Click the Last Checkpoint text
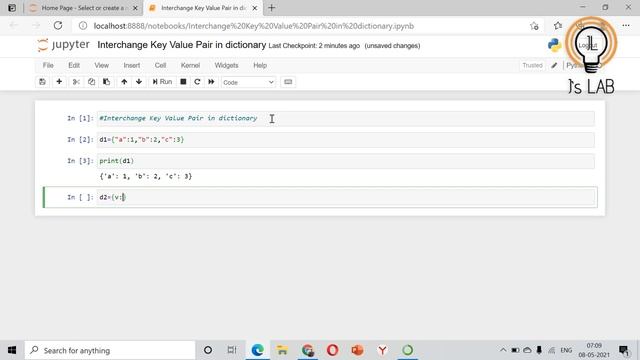640x360 pixels. [314, 46]
